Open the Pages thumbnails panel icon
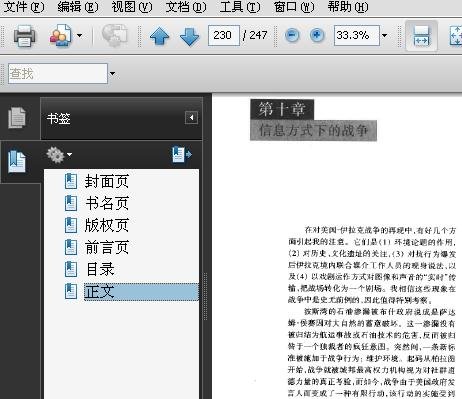This screenshot has height=399, width=462. tap(17, 117)
